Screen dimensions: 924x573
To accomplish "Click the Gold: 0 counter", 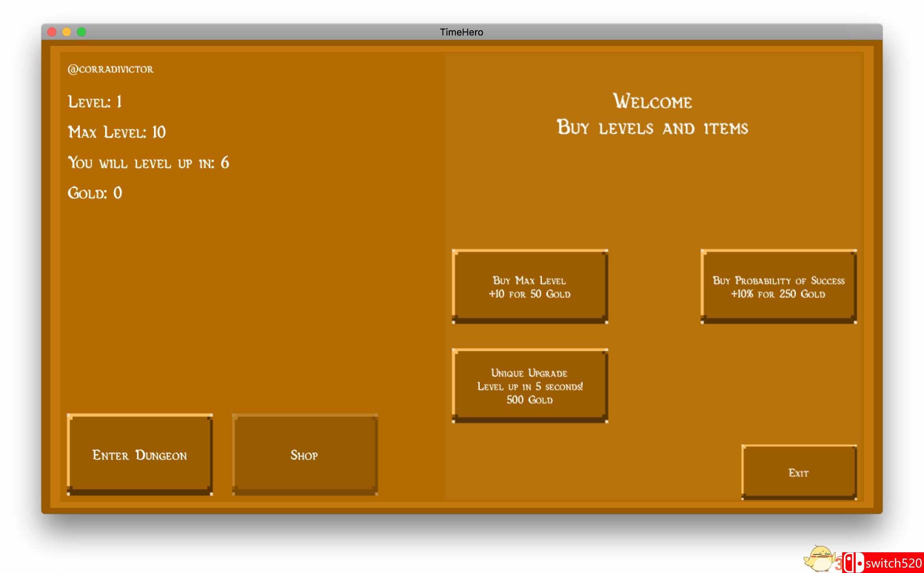I will 95,193.
